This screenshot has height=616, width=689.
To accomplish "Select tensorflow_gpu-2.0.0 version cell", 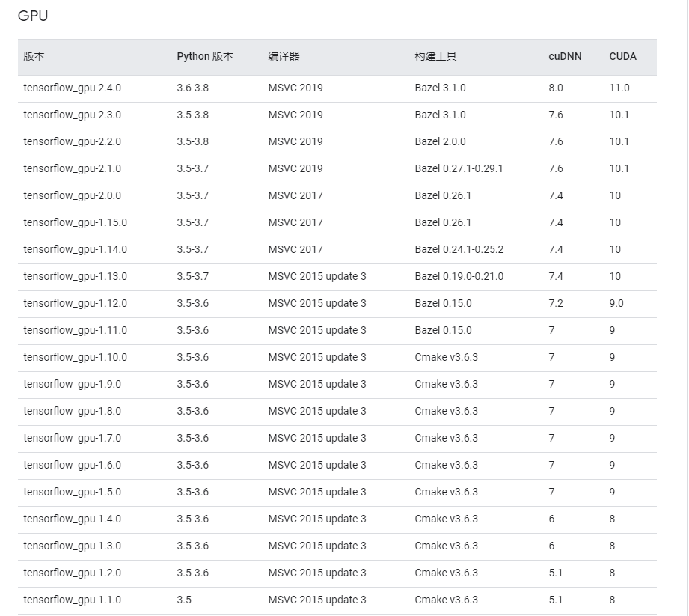I will pyautogui.click(x=72, y=195).
